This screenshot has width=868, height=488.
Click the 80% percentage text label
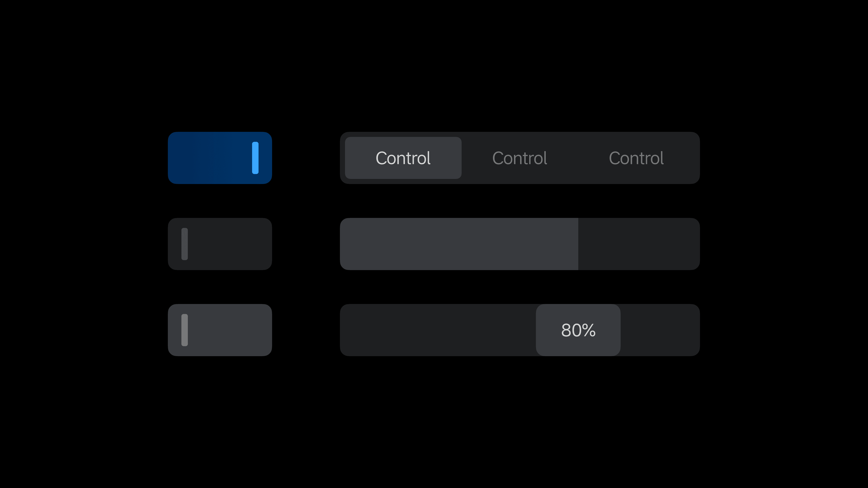(x=578, y=330)
